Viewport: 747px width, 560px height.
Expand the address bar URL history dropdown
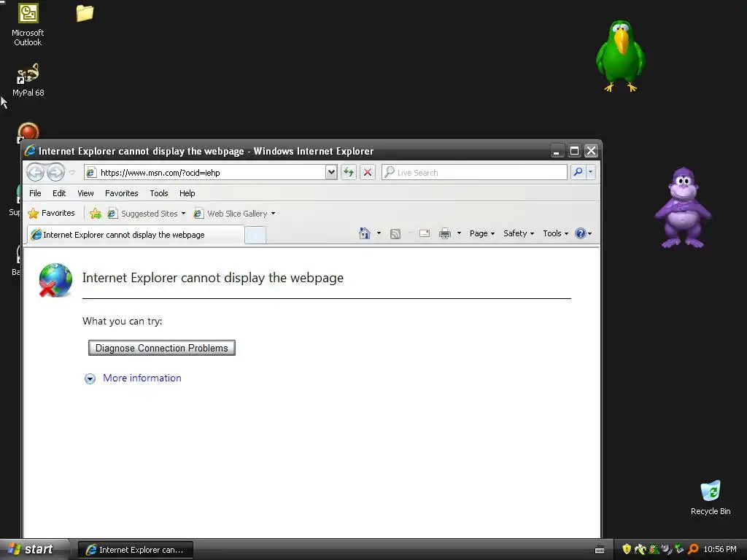pos(331,172)
